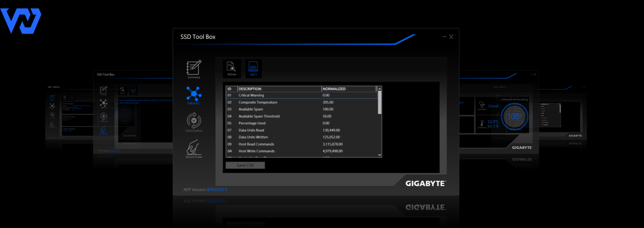
Task: Click the 130,449.00 value
Action: point(332,130)
